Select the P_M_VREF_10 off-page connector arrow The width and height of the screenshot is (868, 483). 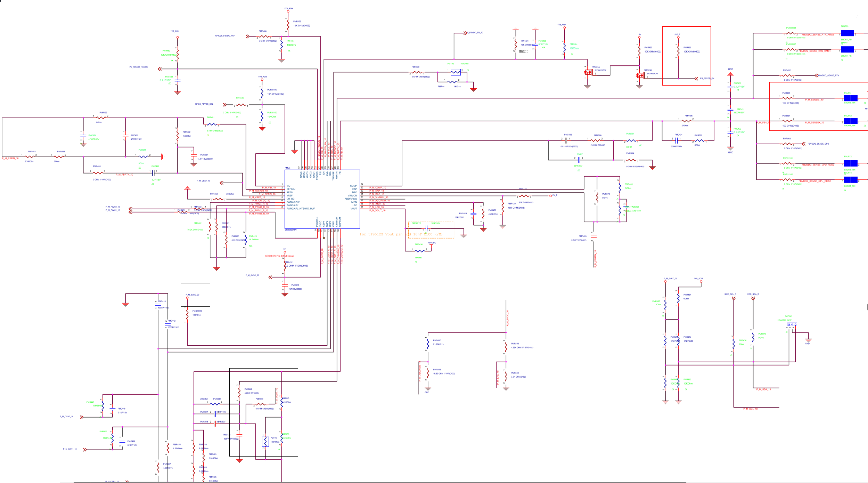222,183
